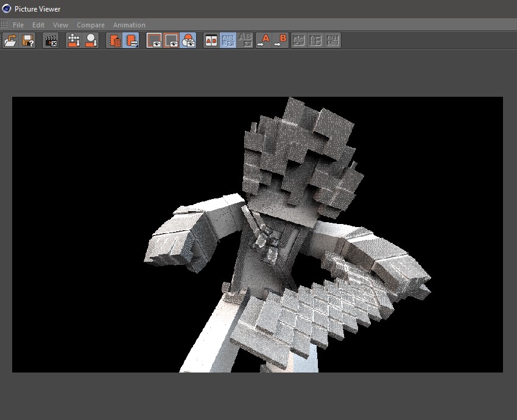Click the menu bar grip handle
The width and height of the screenshot is (517, 420).
coord(4,24)
